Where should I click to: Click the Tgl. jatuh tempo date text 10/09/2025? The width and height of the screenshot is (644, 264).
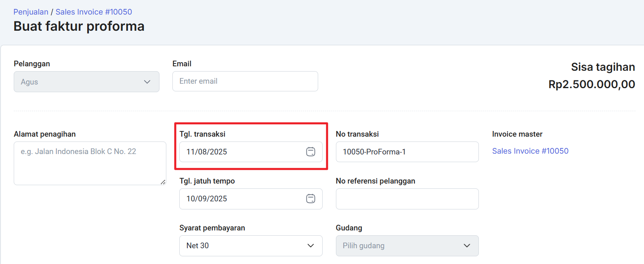207,199
